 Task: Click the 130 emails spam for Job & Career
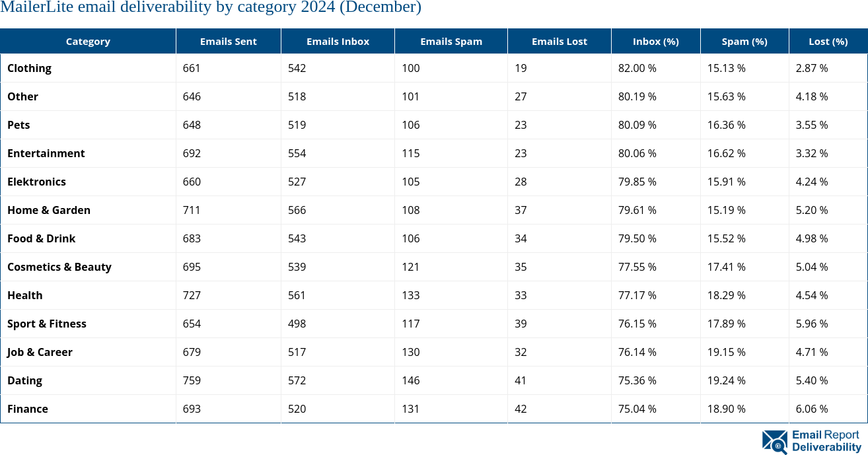click(x=410, y=352)
